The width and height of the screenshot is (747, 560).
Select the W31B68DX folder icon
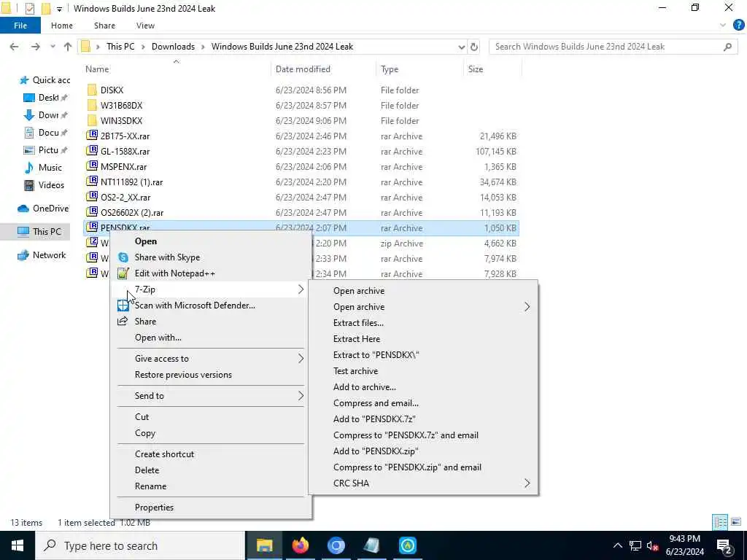click(x=92, y=105)
